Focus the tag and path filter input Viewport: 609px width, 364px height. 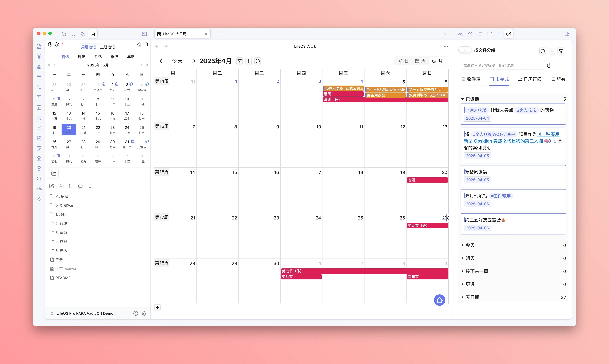tap(502, 65)
